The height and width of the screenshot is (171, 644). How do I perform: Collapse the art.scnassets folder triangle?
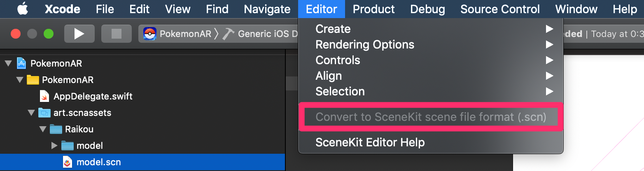pyautogui.click(x=31, y=113)
